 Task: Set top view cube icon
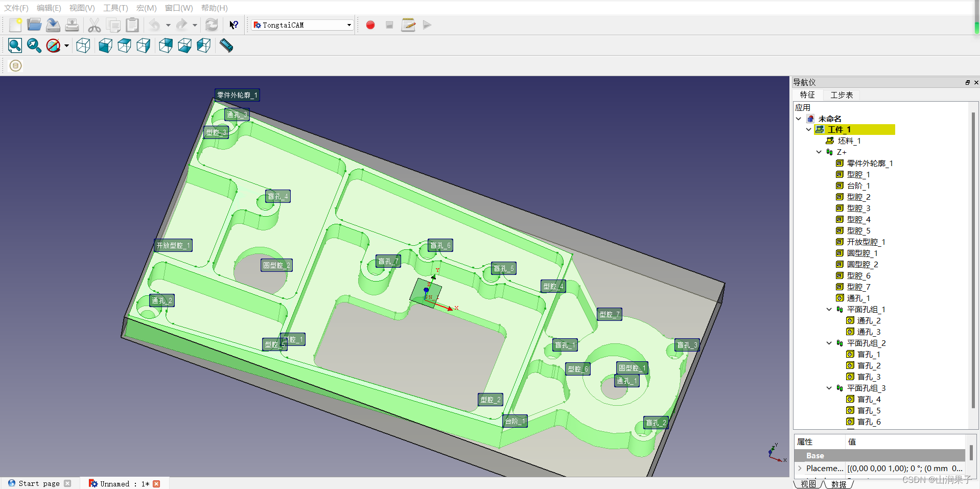coord(125,45)
